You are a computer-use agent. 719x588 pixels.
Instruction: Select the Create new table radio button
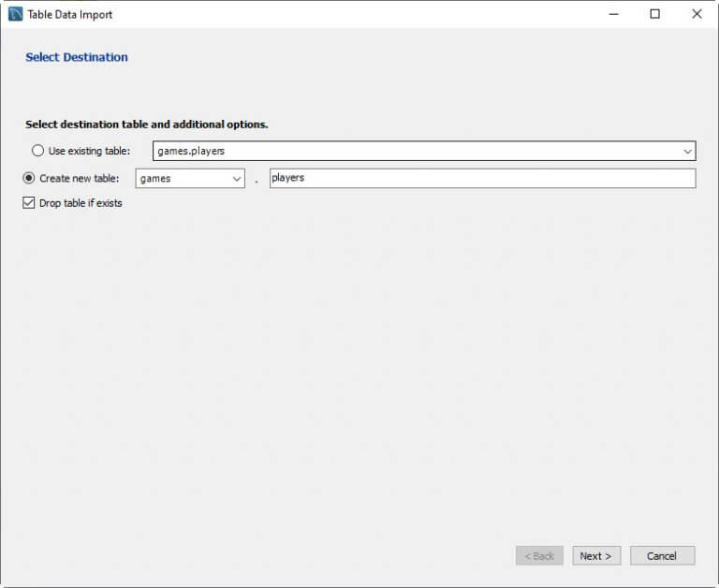pyautogui.click(x=29, y=178)
